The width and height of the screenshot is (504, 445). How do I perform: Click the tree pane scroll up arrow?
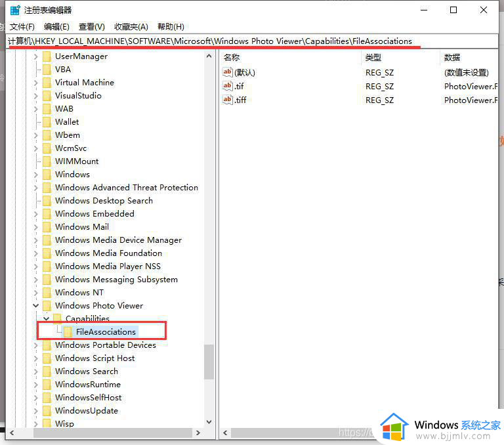point(209,56)
